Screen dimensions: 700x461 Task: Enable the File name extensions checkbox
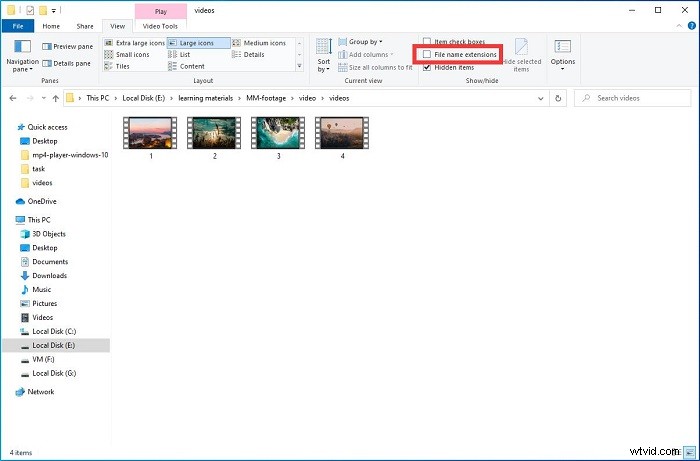pyautogui.click(x=428, y=54)
